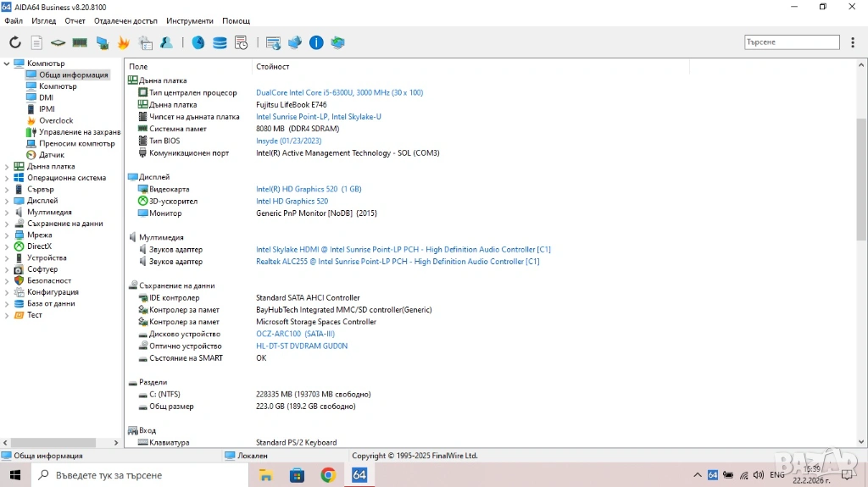Image resolution: width=868 pixels, height=487 pixels.
Task: Open the Инструменти menu
Action: [190, 20]
